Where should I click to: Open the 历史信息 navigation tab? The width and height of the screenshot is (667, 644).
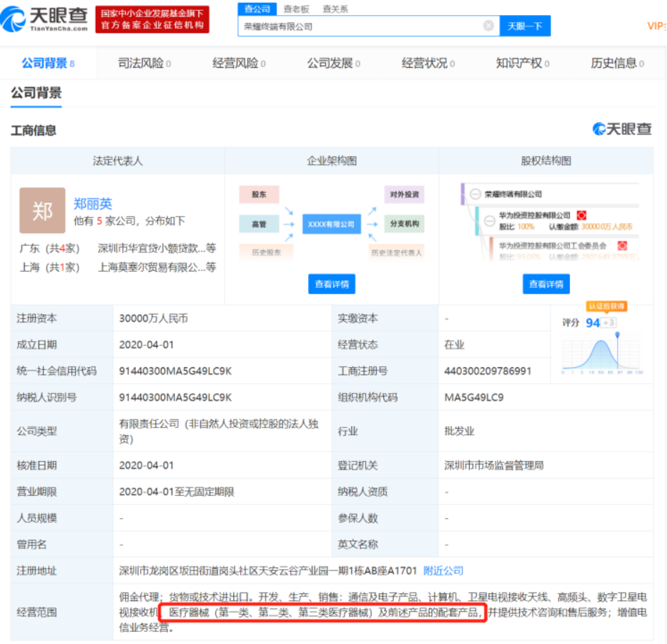pyautogui.click(x=617, y=64)
